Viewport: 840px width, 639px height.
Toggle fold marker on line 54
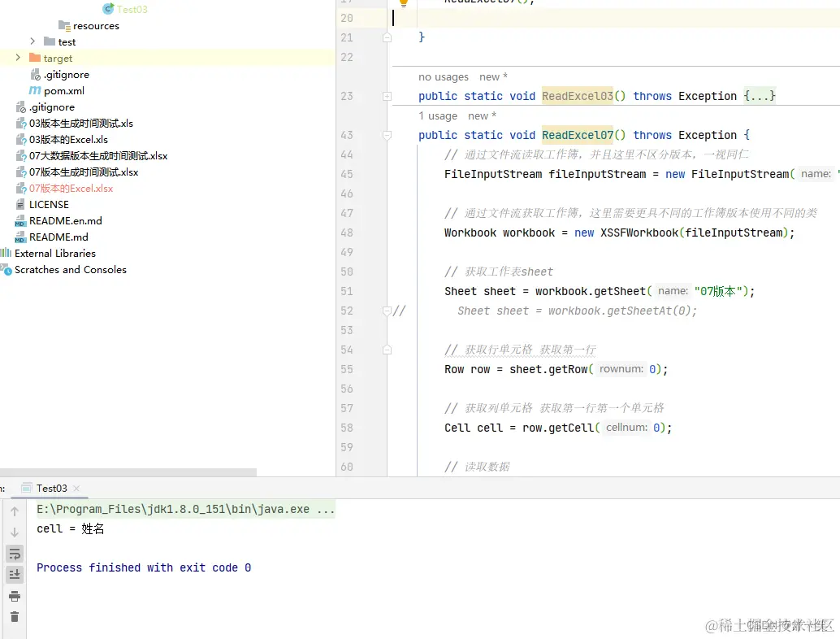[x=388, y=350]
